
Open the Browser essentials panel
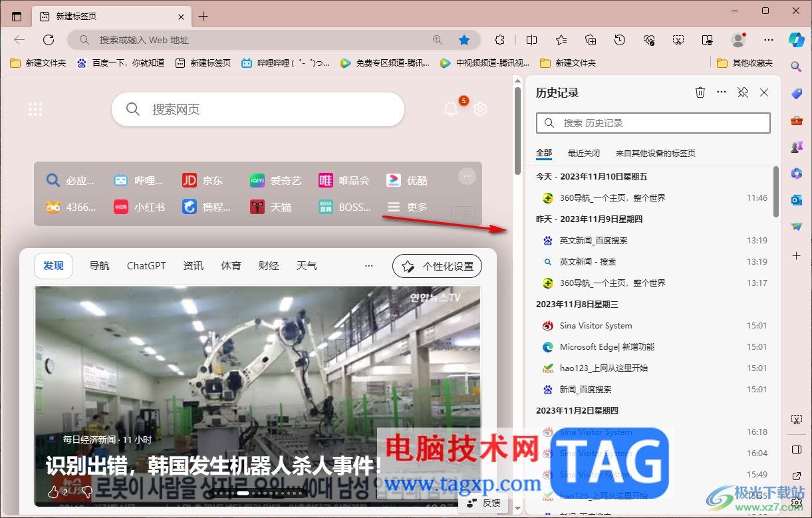point(648,40)
